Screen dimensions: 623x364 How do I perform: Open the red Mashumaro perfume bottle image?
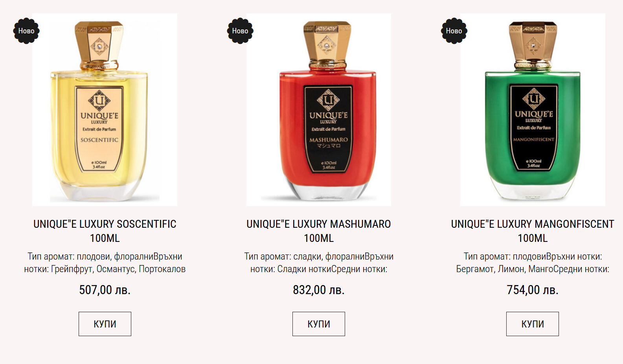(x=319, y=110)
